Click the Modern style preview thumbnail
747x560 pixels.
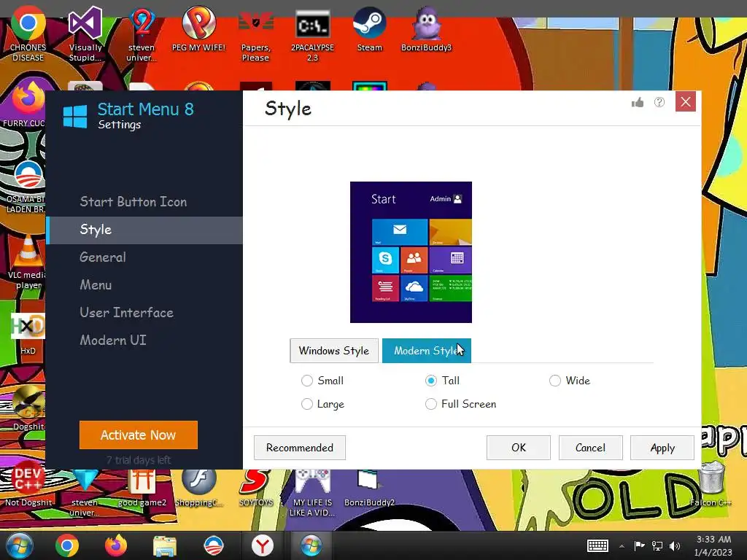coord(411,252)
